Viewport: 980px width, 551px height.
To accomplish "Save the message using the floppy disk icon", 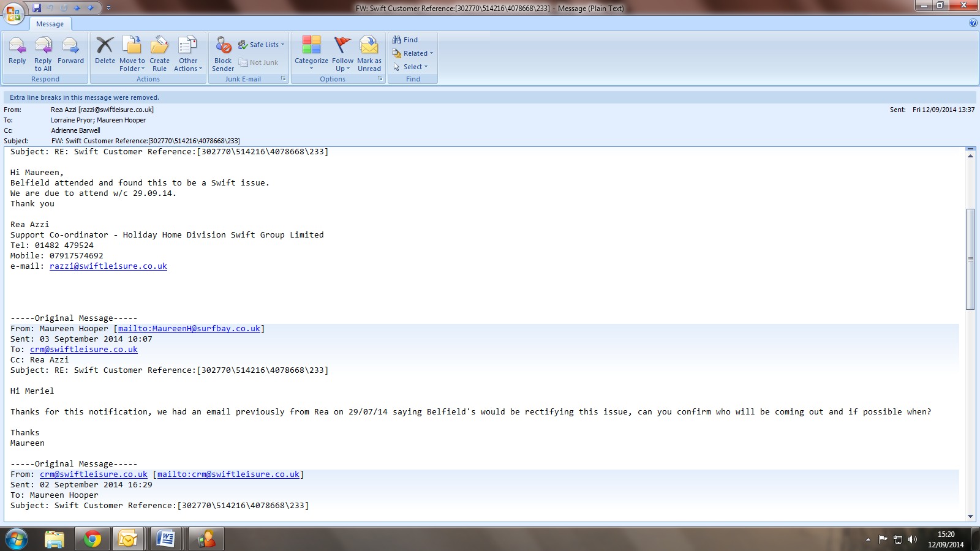I will [x=37, y=8].
